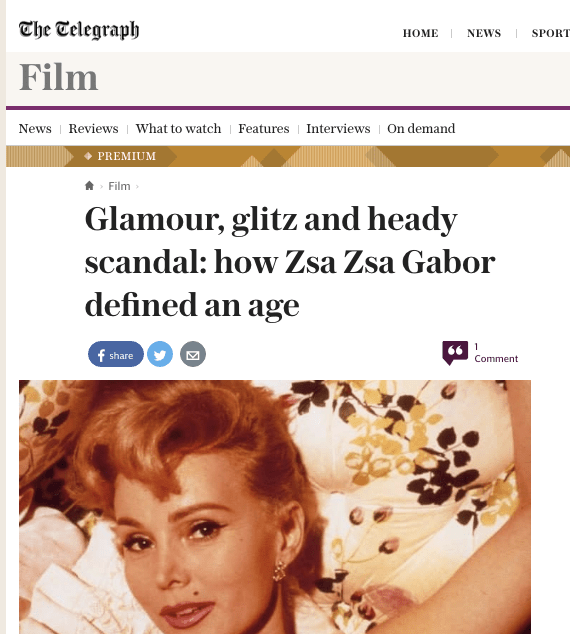
Task: Tweet article via Twitter icon
Action: (160, 354)
